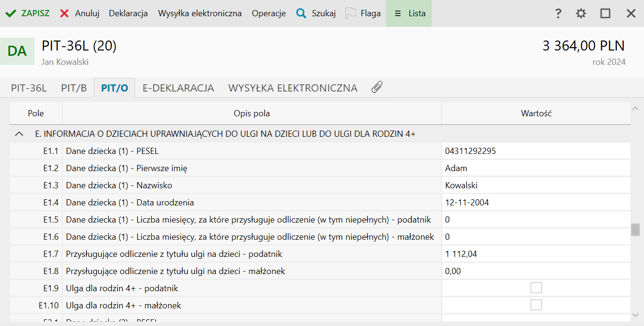Viewport: 644px width, 326px height.
Task: Collapse section E information about children
Action: pyautogui.click(x=19, y=134)
